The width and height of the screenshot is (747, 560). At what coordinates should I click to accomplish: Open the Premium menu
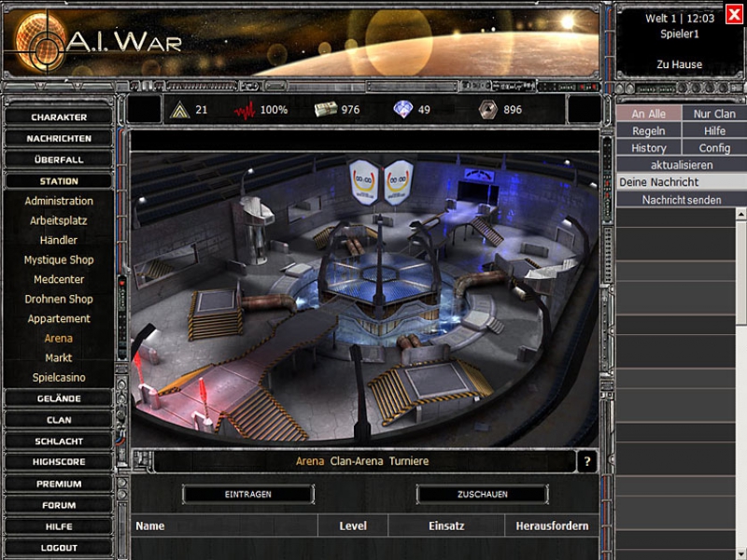click(x=59, y=483)
